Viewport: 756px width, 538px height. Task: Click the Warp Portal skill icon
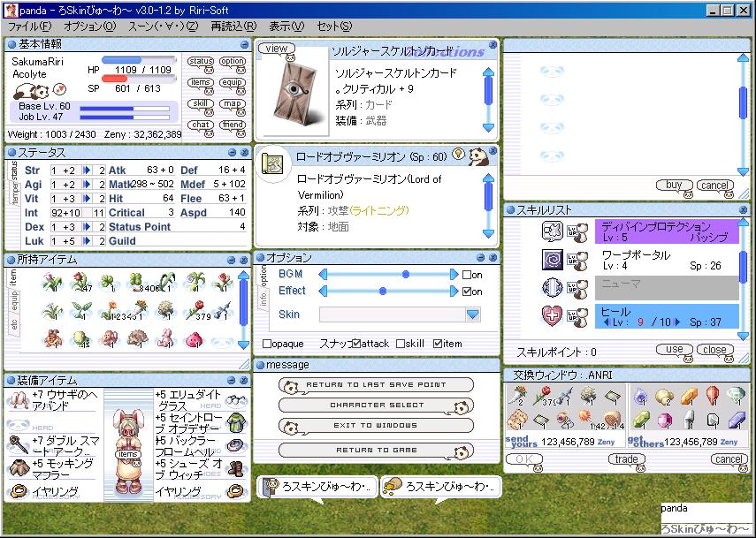pyautogui.click(x=552, y=261)
